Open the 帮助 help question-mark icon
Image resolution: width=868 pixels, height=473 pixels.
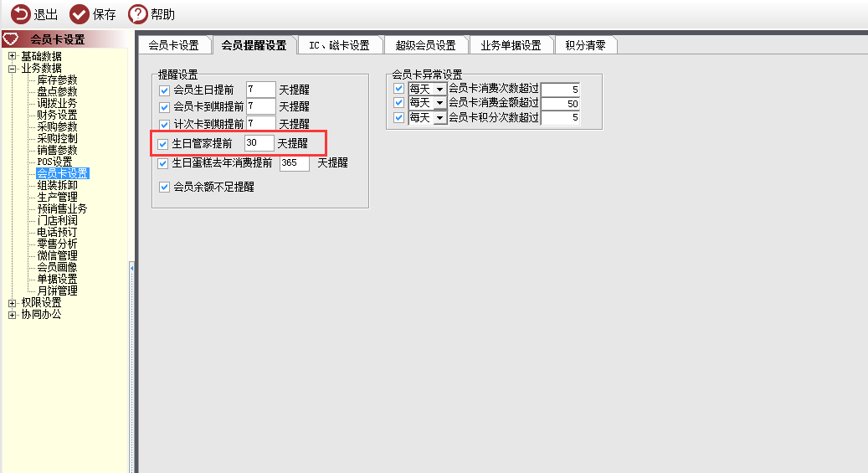(138, 14)
